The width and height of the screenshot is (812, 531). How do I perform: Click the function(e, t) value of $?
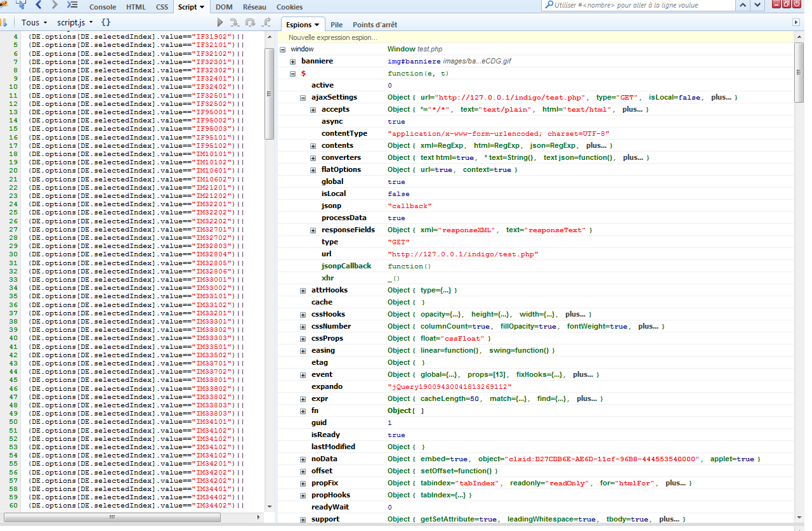418,73
